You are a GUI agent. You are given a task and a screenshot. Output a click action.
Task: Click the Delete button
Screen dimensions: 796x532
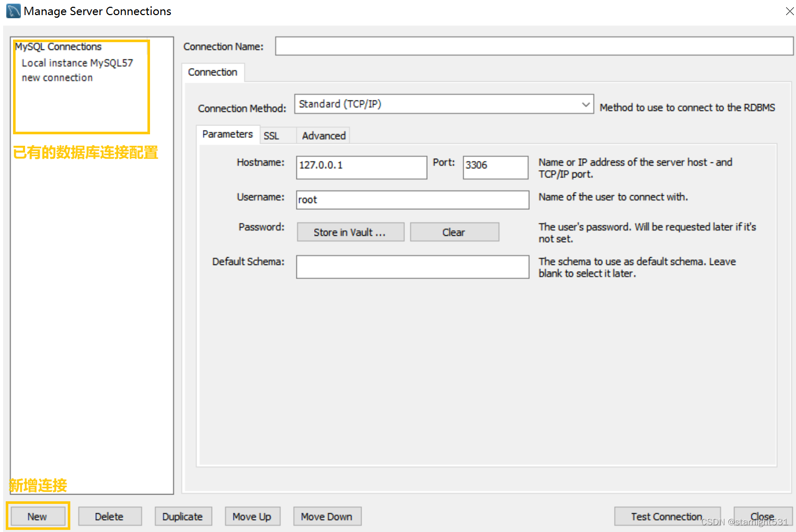point(109,516)
